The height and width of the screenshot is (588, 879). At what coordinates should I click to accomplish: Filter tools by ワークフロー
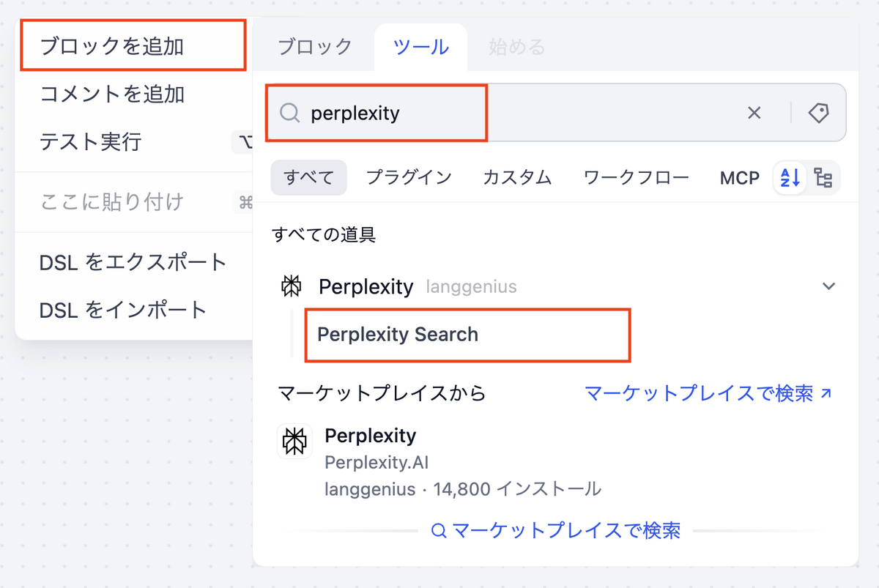point(636,178)
